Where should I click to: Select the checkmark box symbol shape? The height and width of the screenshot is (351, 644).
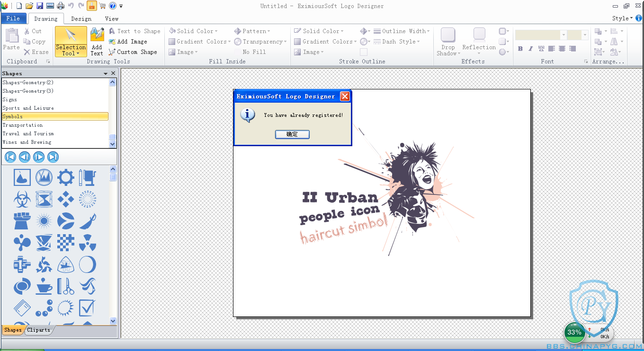[x=88, y=308]
